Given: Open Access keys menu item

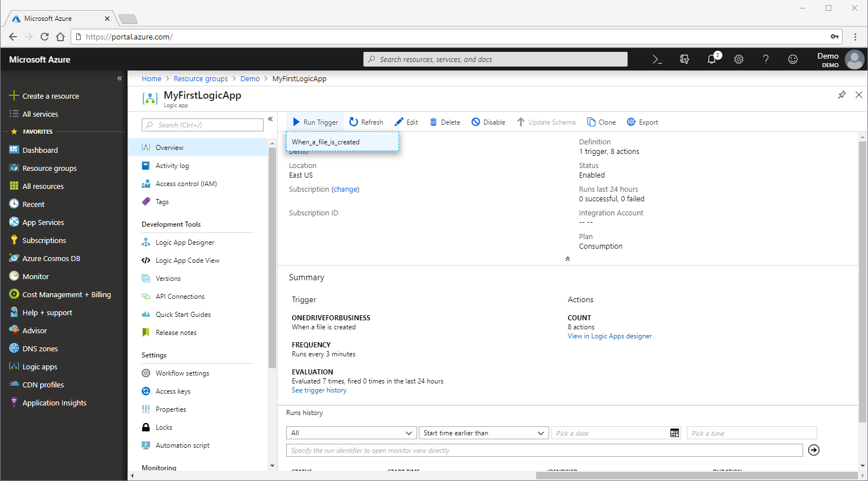Looking at the screenshot, I should tap(198, 391).
